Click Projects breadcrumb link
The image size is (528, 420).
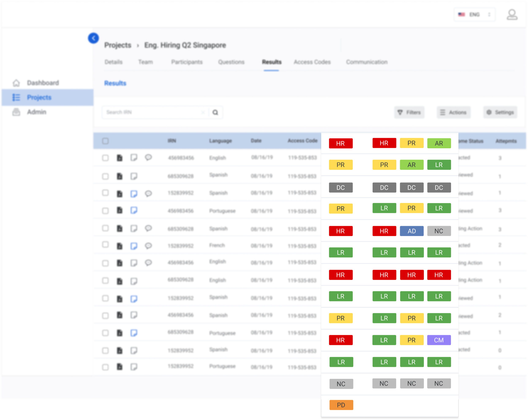coord(118,45)
